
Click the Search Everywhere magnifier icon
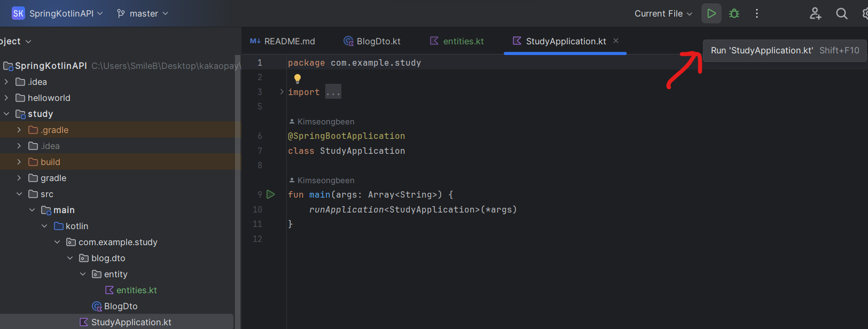click(x=842, y=13)
